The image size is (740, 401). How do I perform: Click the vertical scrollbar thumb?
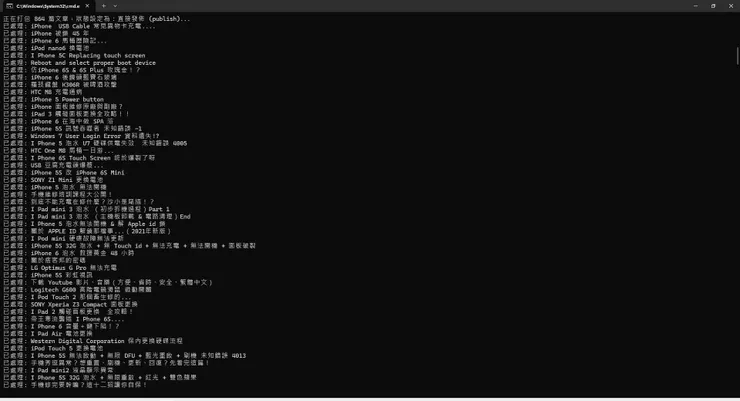click(x=737, y=56)
